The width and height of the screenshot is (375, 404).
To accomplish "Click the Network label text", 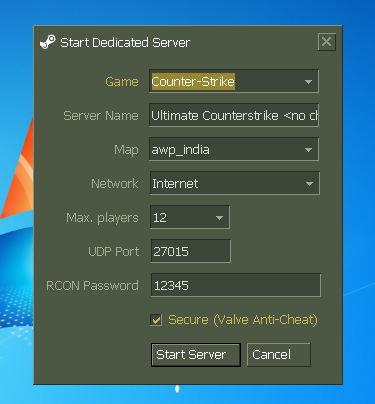I will coord(115,184).
